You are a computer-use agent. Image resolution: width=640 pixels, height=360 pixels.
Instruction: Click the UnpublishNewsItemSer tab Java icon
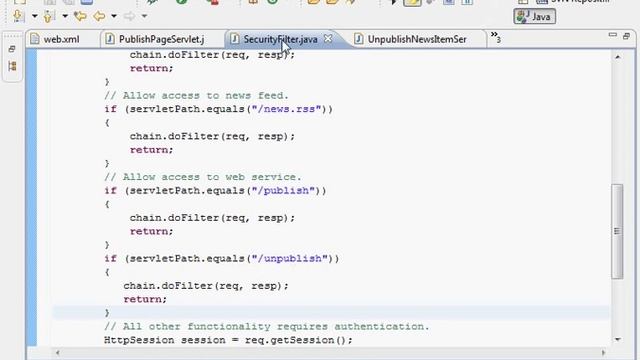[358, 39]
